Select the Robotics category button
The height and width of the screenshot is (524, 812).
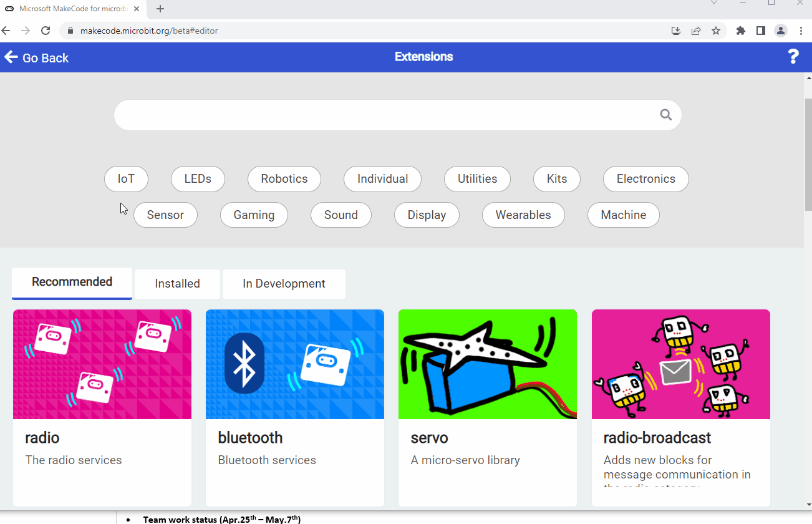[284, 179]
